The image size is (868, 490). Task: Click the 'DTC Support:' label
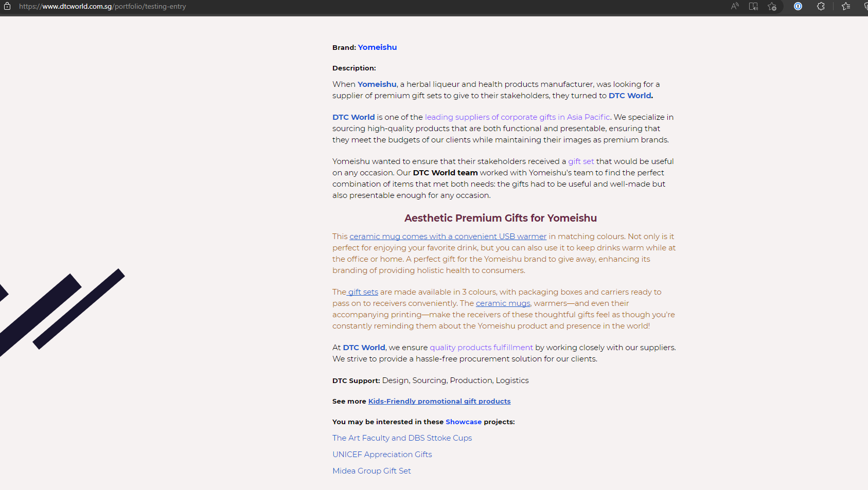pos(356,380)
